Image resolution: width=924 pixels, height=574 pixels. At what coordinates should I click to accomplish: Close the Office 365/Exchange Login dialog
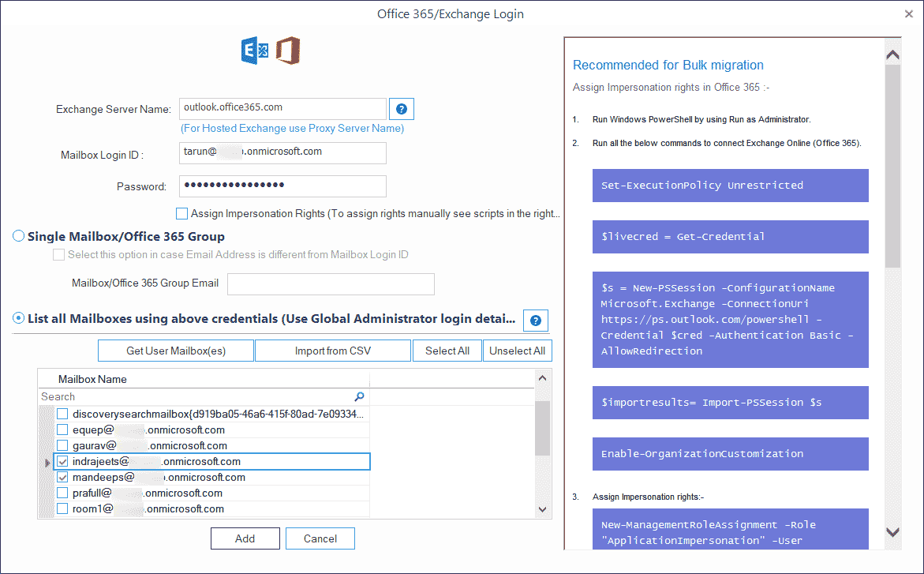tap(909, 13)
